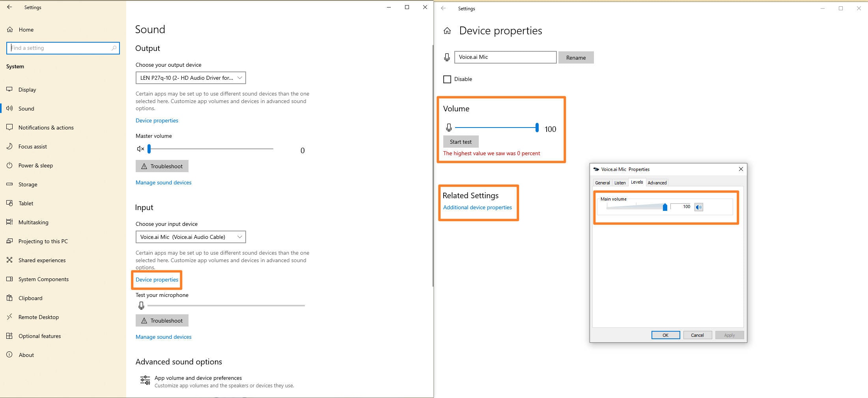Screen dimensions: 868x398
Task: Unmute output using the muted speaker icon
Action: coord(140,149)
